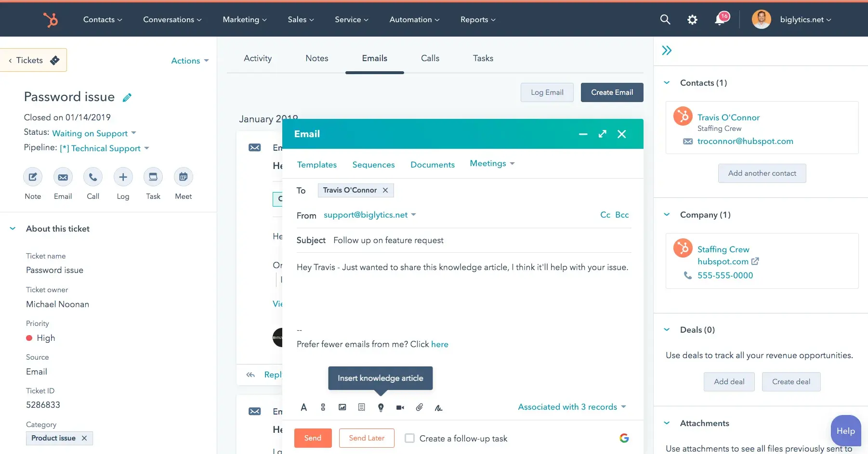This screenshot has height=454, width=868.
Task: Open the Automation menu
Action: click(x=413, y=19)
